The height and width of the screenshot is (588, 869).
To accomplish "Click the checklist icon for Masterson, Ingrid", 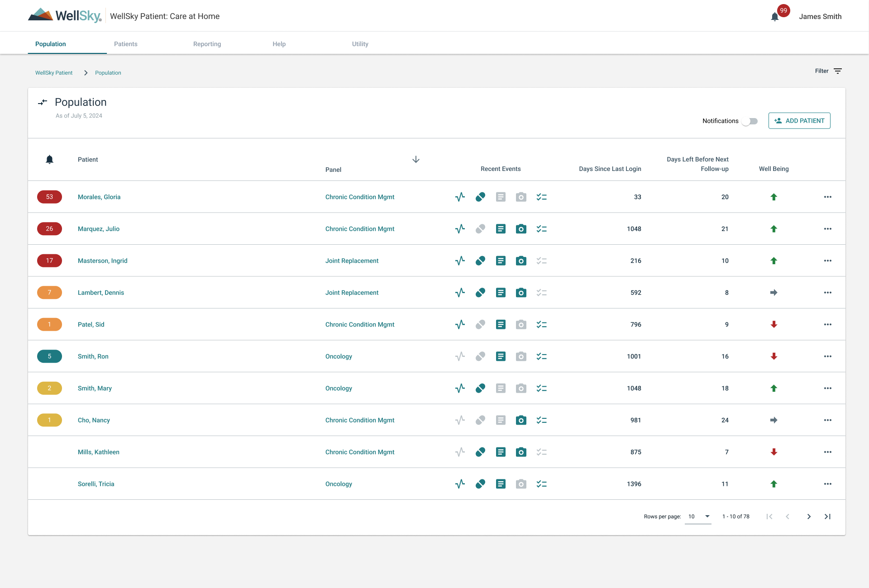I will point(541,261).
